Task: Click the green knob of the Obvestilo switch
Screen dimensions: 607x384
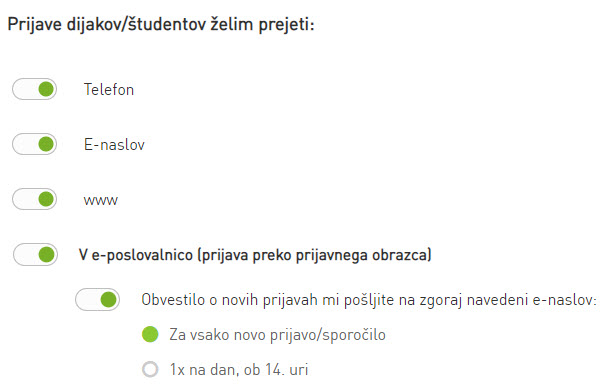Action: coord(108,299)
